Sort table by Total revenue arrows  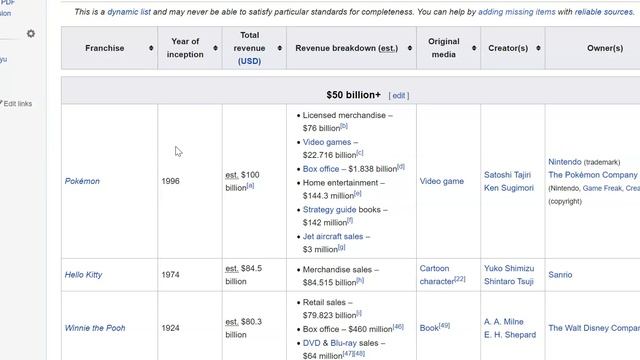(x=280, y=48)
